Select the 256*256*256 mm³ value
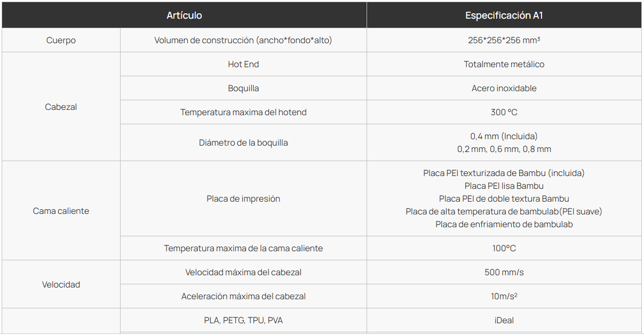This screenshot has height=335, width=644. tap(504, 41)
